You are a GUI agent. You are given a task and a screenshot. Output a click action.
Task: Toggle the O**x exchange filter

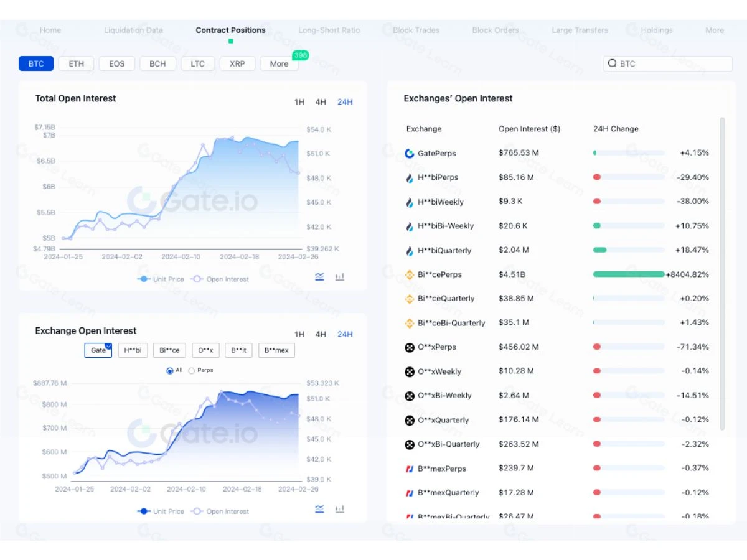coord(205,350)
